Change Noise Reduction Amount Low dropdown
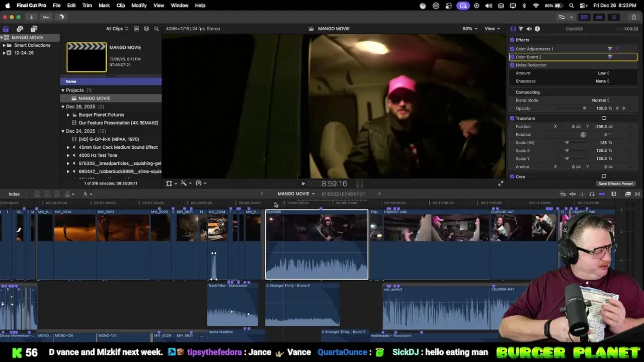Image resolution: width=644 pixels, height=362 pixels. (603, 73)
